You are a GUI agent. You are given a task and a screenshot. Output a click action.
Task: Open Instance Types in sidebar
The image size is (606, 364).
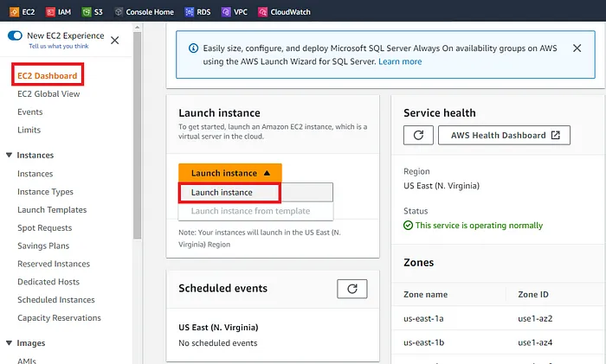pos(45,192)
